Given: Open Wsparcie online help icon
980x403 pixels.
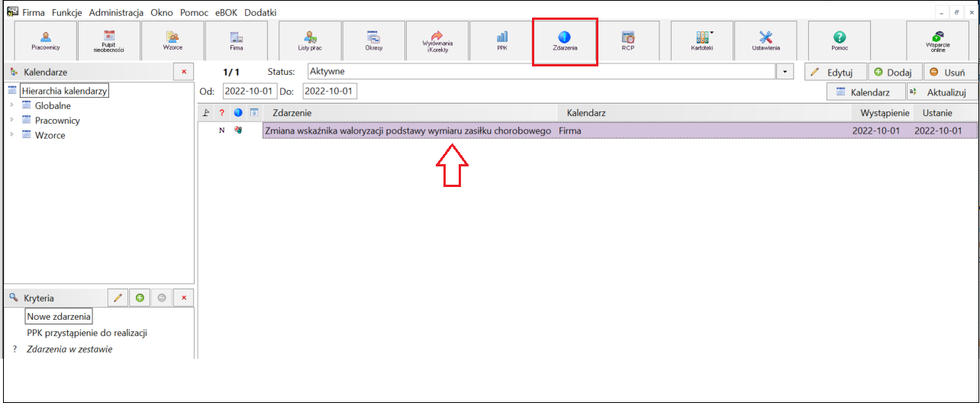Looking at the screenshot, I should (937, 40).
